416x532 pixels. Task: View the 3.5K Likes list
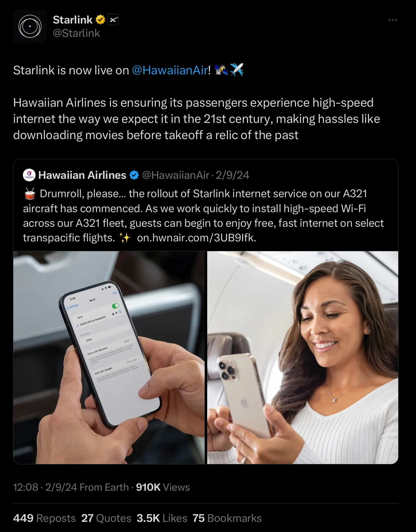click(162, 518)
